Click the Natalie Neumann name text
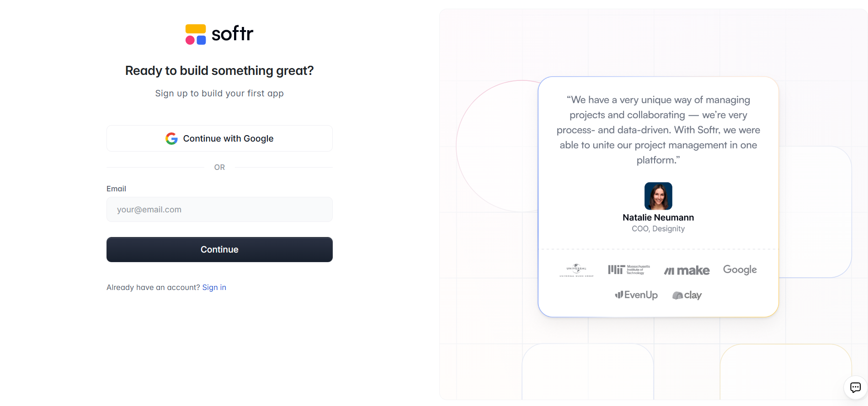Screen dimensions: 868x406 pyautogui.click(x=658, y=217)
